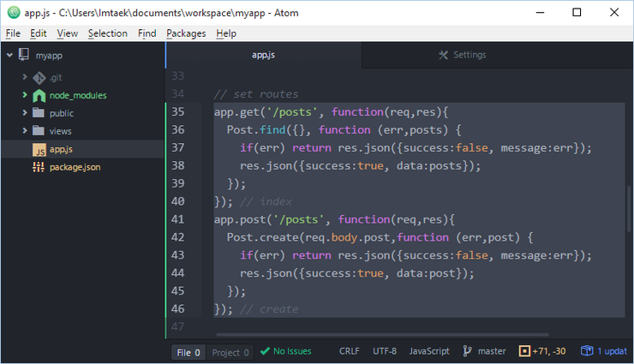
Task: Click the views folder icon
Action: coord(39,130)
